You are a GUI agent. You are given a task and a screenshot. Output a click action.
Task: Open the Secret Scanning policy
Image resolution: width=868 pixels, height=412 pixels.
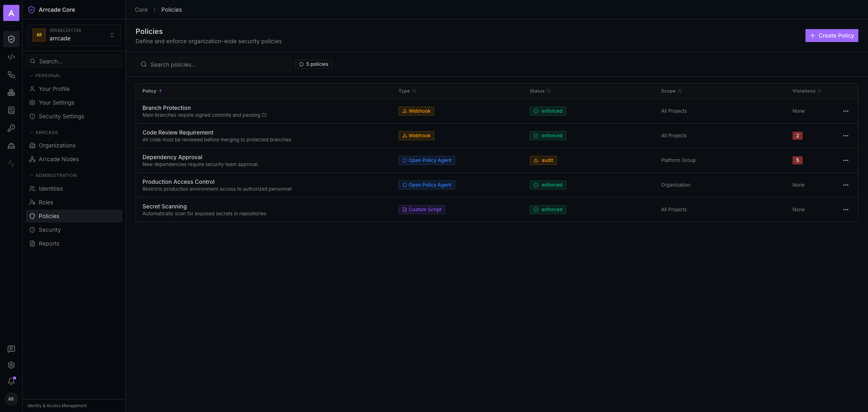click(165, 206)
